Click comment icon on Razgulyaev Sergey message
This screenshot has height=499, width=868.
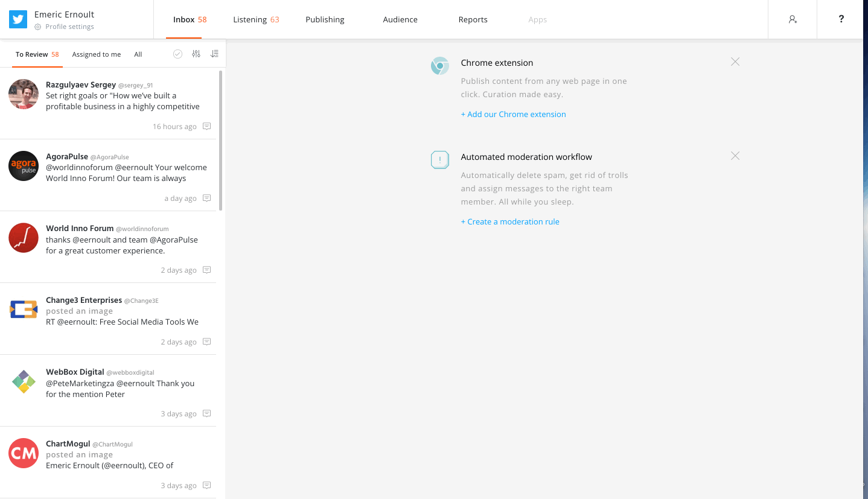(x=206, y=127)
